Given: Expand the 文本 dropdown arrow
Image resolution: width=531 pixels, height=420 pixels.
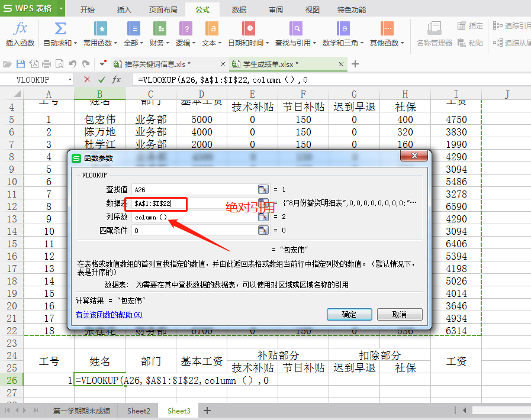Looking at the screenshot, I should 220,43.
